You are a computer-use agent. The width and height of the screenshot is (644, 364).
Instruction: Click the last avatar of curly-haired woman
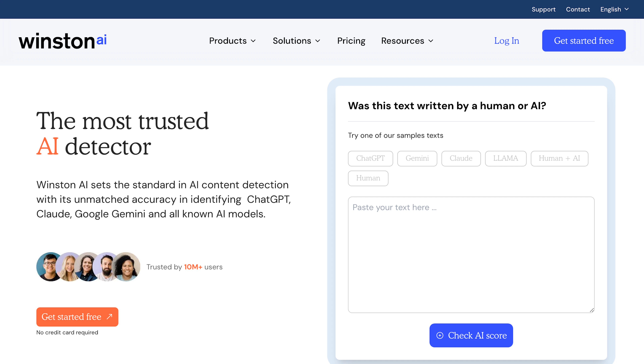pyautogui.click(x=127, y=267)
